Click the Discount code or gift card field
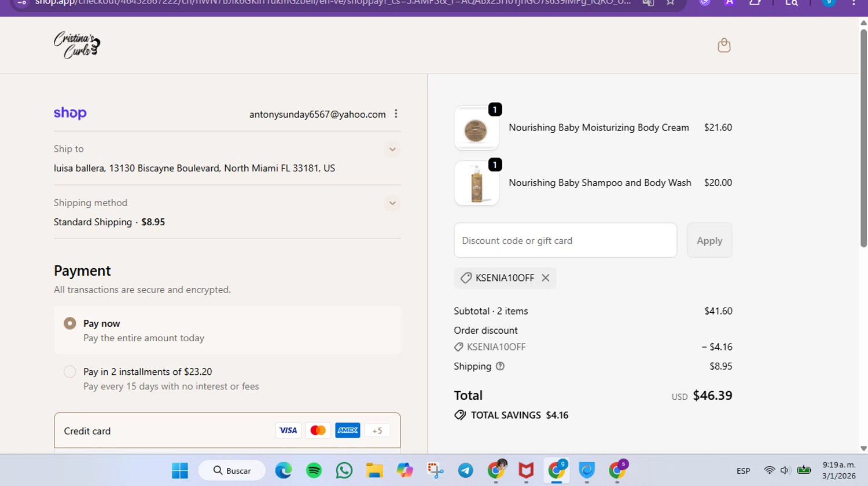Image resolution: width=868 pixels, height=486 pixels. 565,240
